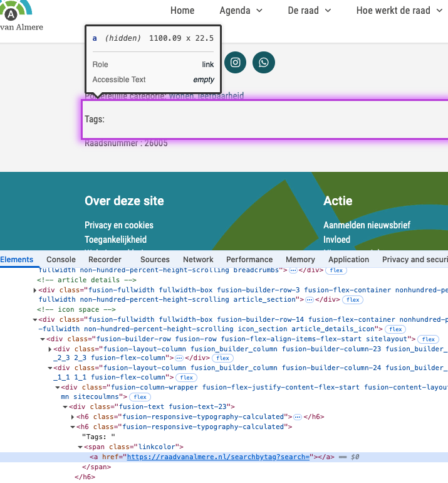448x483 pixels.
Task: Switch to the Performance tab
Action: click(x=249, y=260)
